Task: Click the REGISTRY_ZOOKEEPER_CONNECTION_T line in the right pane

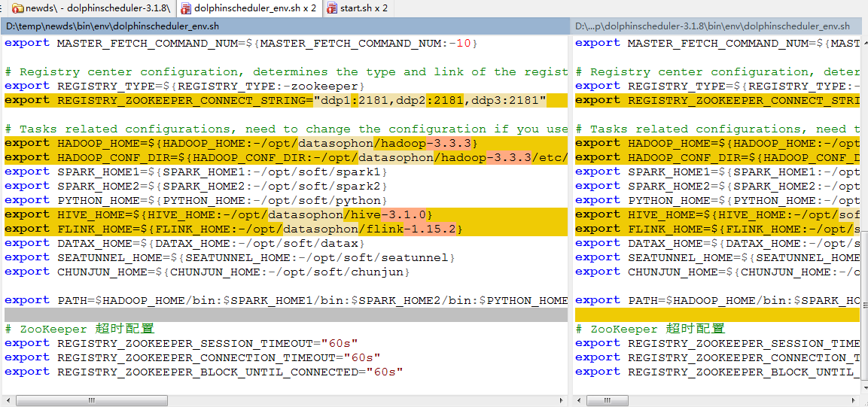Action: tap(719, 358)
